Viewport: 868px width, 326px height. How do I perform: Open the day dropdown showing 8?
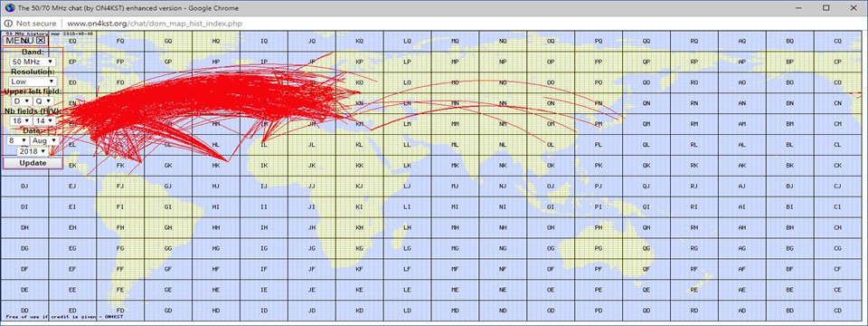(x=17, y=141)
